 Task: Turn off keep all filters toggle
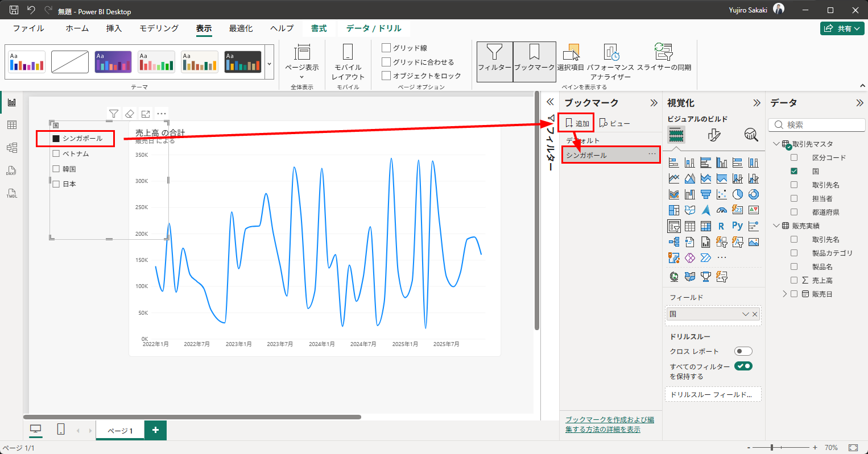(x=743, y=366)
